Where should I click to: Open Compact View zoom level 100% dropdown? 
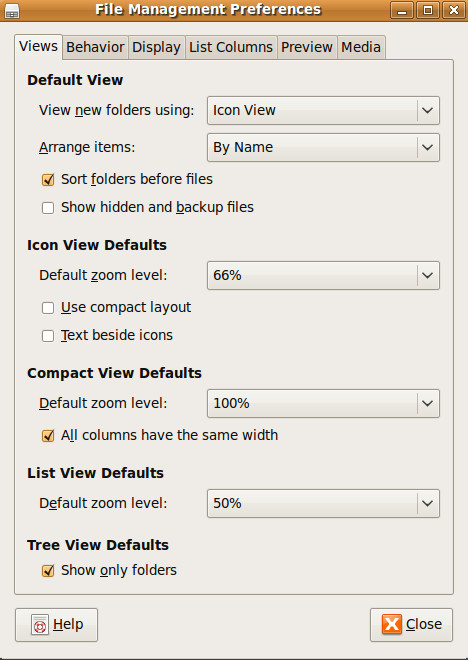tap(323, 403)
